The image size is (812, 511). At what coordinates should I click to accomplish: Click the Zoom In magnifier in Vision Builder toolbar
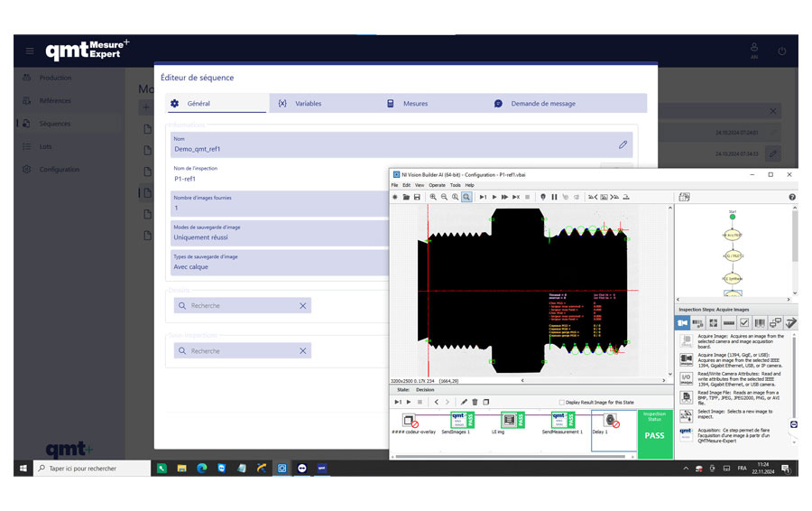[x=434, y=197]
